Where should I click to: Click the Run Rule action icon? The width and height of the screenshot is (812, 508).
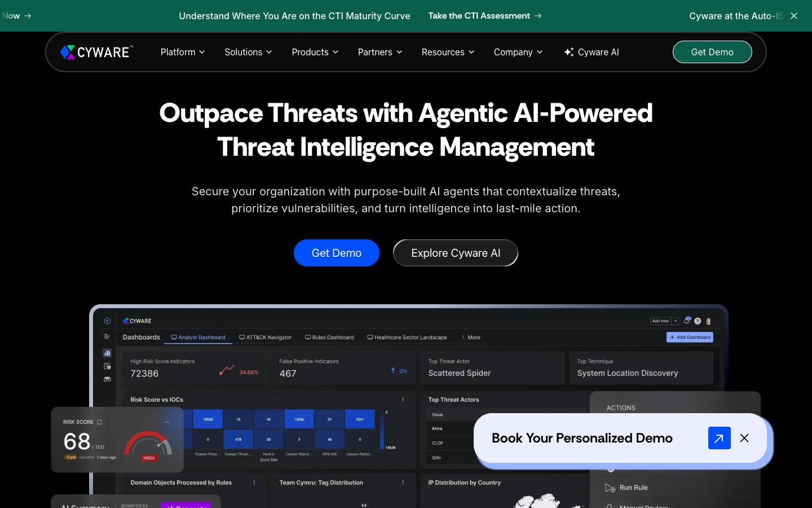610,488
